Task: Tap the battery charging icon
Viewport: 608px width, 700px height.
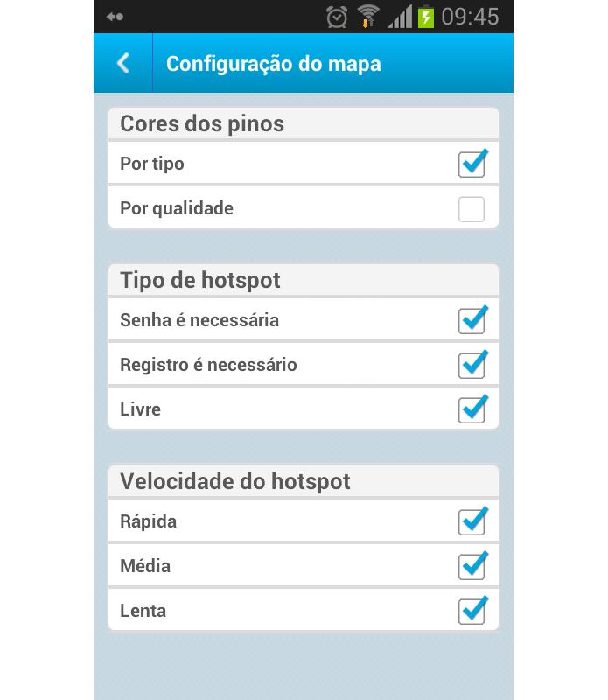Action: 426,17
